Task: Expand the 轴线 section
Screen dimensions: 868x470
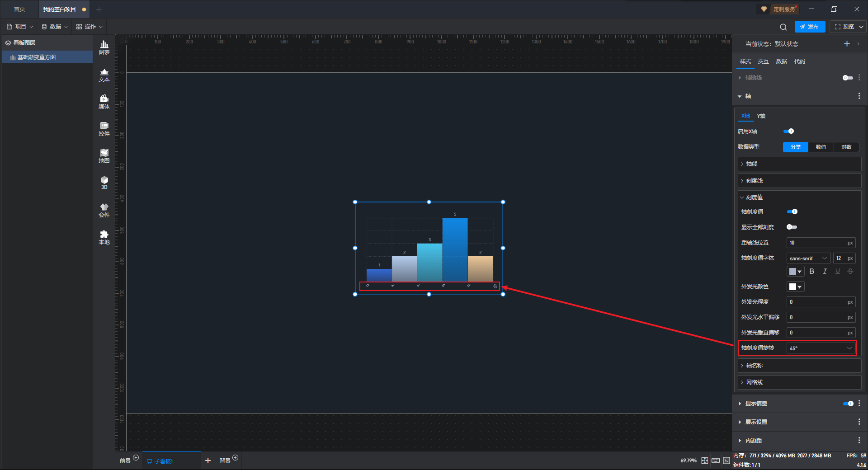Action: [x=799, y=164]
